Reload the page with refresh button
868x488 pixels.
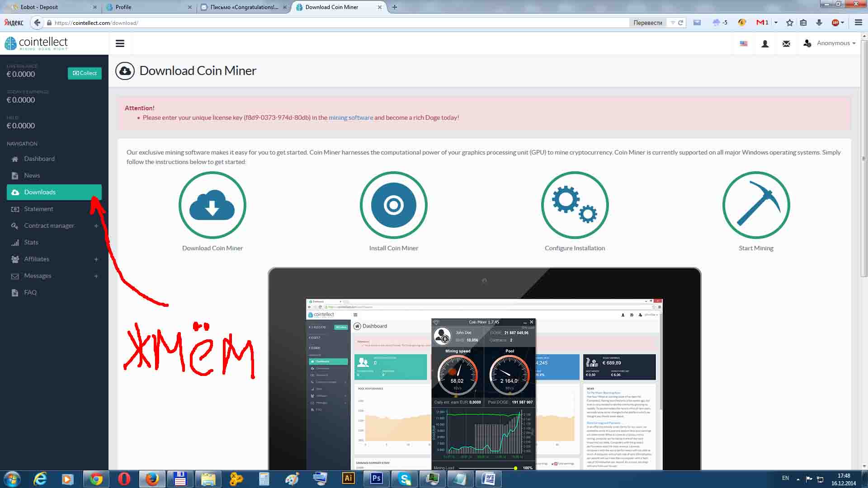[x=680, y=23]
